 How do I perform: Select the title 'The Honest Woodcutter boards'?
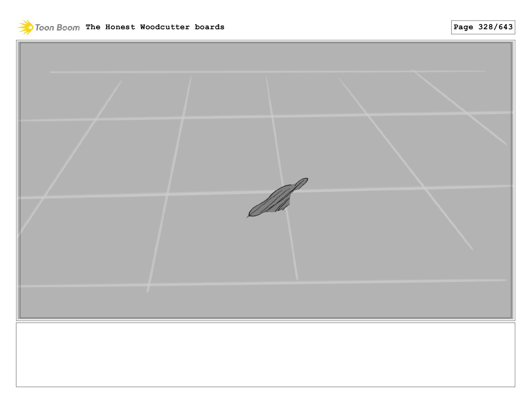pos(155,27)
